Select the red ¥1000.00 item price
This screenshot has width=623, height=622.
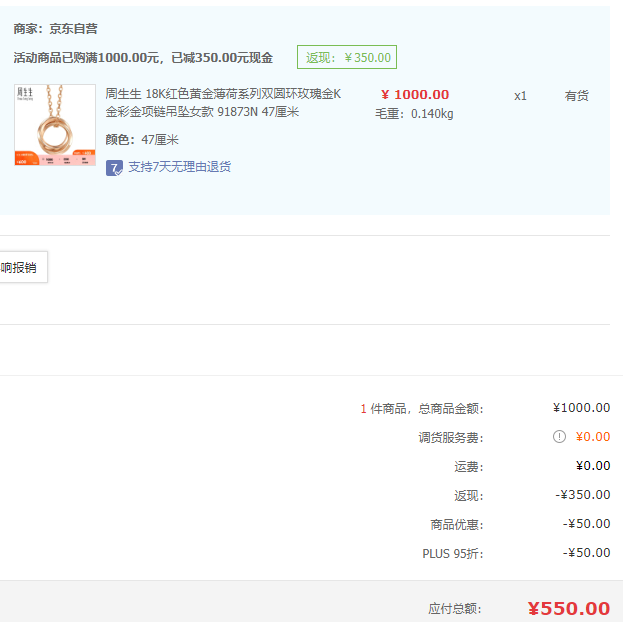[x=415, y=95]
